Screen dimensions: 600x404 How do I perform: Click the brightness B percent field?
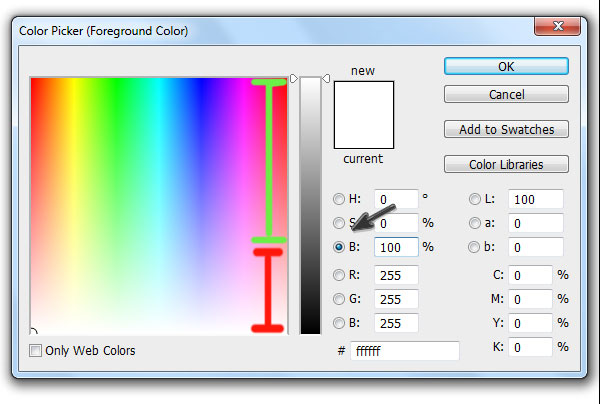tap(396, 247)
